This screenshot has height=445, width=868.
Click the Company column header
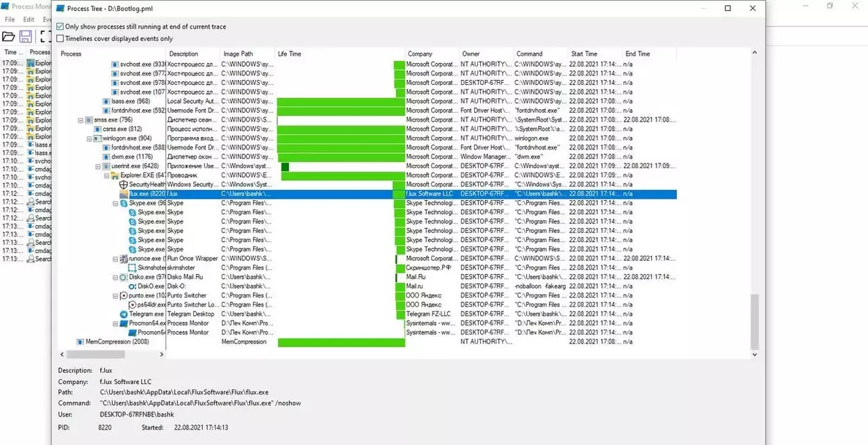(432, 54)
